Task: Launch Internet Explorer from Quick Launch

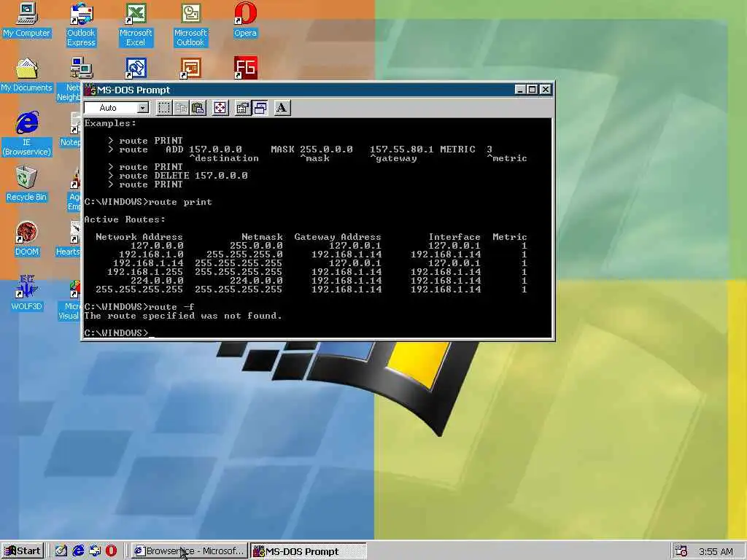Action: 78,551
